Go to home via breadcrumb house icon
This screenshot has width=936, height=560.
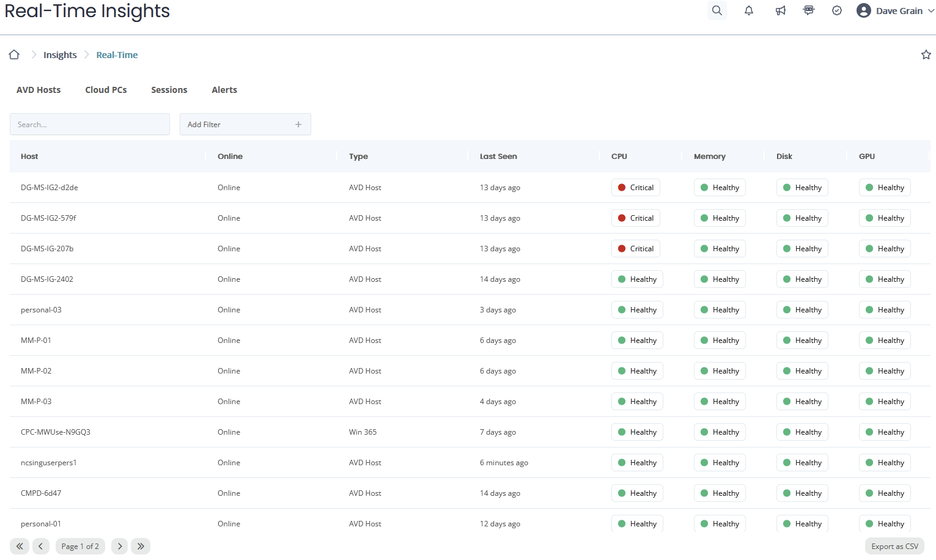[14, 55]
